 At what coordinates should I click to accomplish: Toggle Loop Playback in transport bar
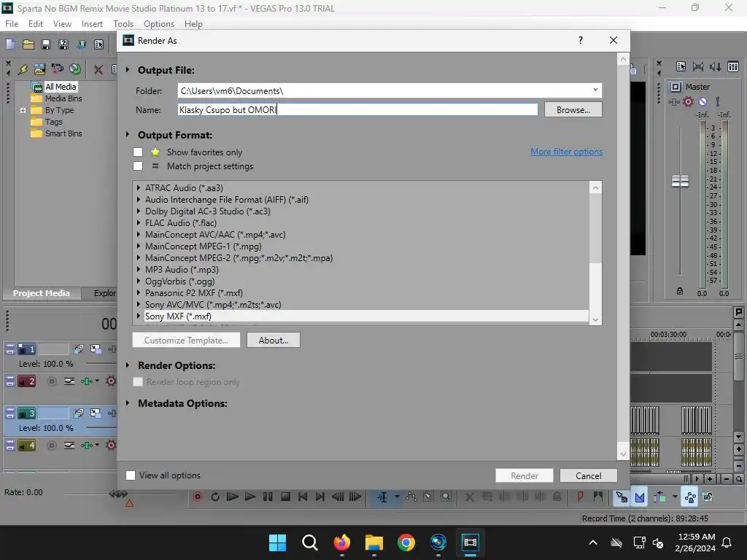click(215, 497)
